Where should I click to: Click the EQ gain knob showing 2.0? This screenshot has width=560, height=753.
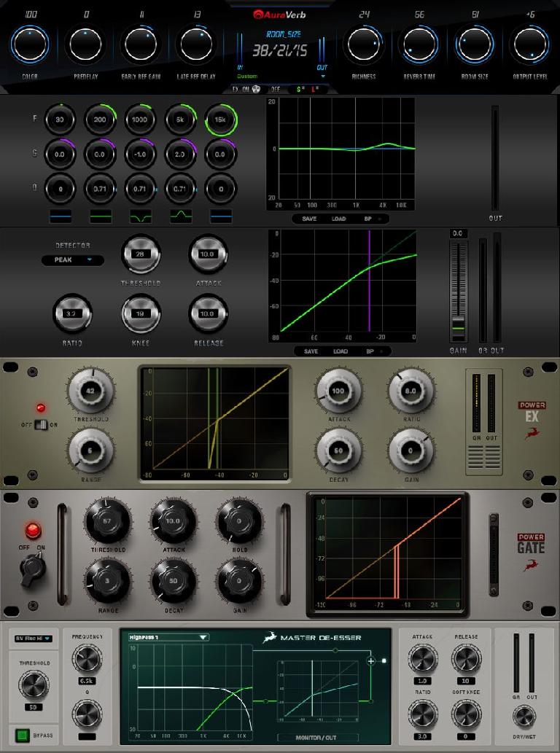180,155
